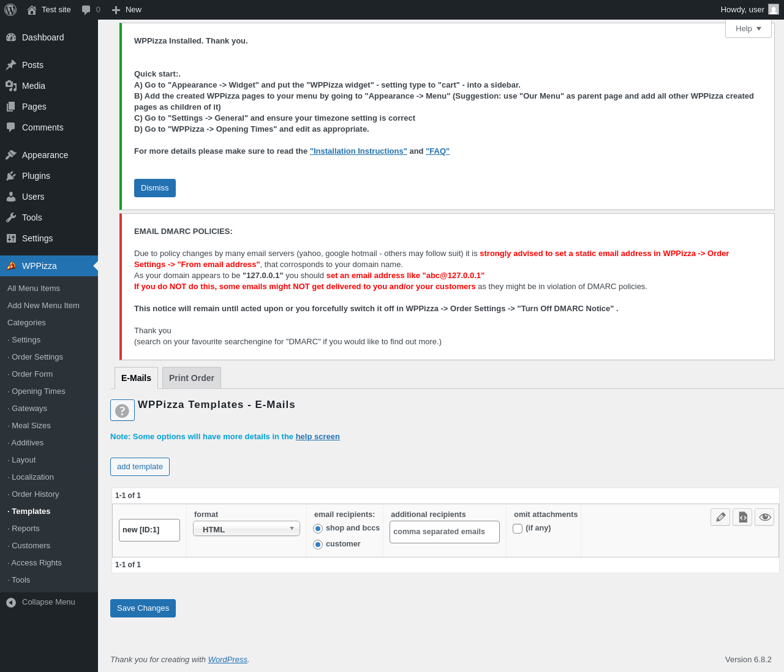Image resolution: width=784 pixels, height=672 pixels.
Task: Select the customer radio button
Action: (318, 545)
